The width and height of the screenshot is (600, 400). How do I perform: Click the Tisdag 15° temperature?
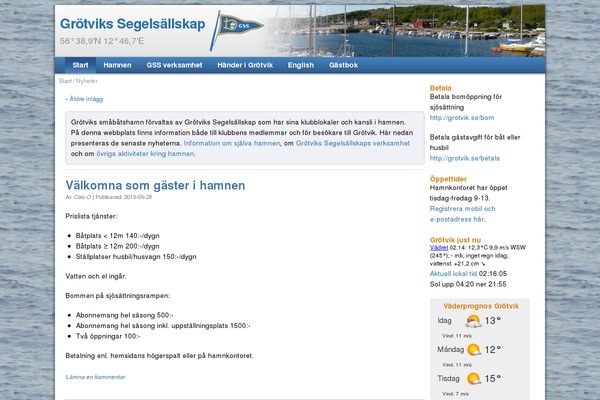click(x=493, y=379)
